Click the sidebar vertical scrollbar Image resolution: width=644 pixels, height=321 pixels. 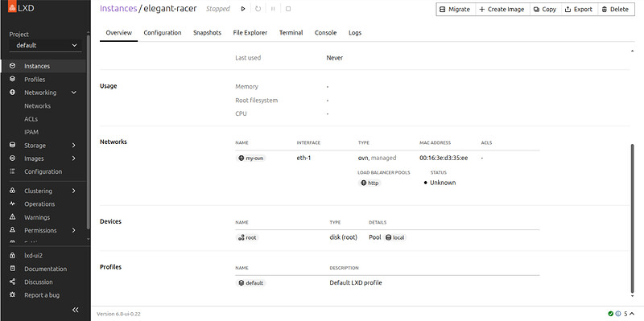(89, 133)
